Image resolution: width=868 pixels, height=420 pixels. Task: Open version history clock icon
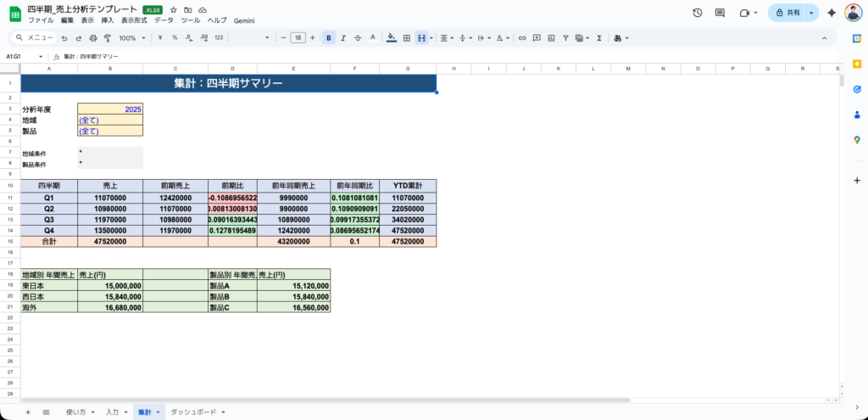click(697, 13)
